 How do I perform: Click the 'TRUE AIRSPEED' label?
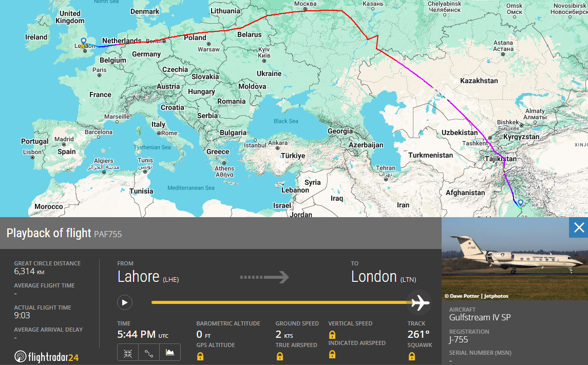[296, 345]
